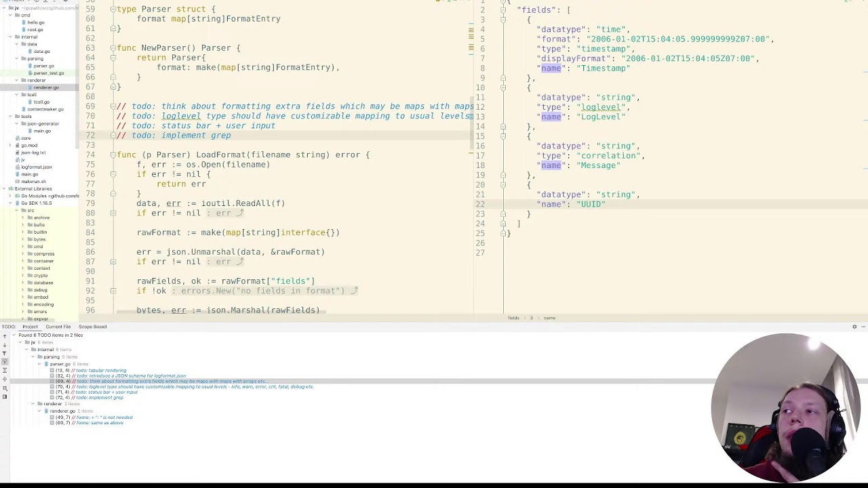Place cursor on 'todo: implement grep' code line

(x=174, y=136)
